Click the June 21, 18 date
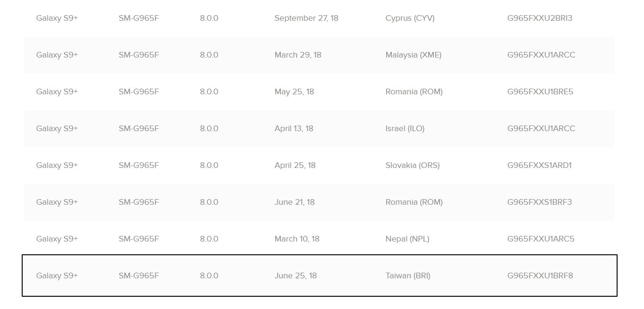644x309 pixels. click(294, 202)
